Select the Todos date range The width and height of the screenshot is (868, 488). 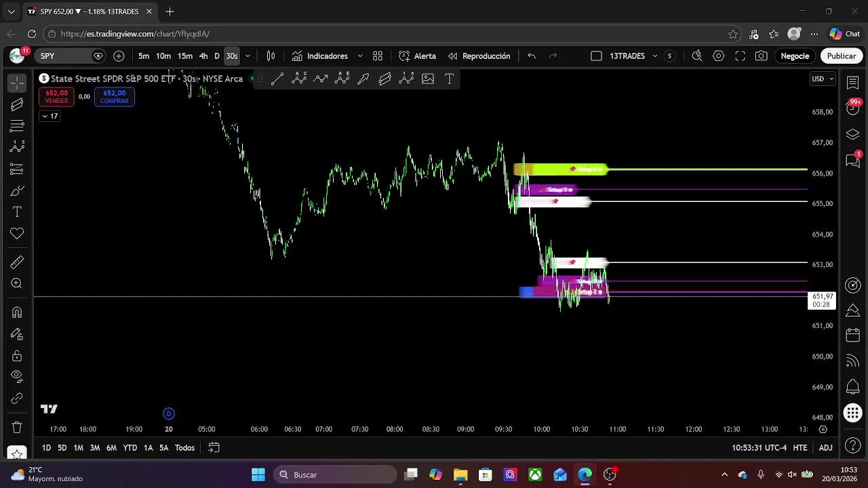[x=184, y=448]
